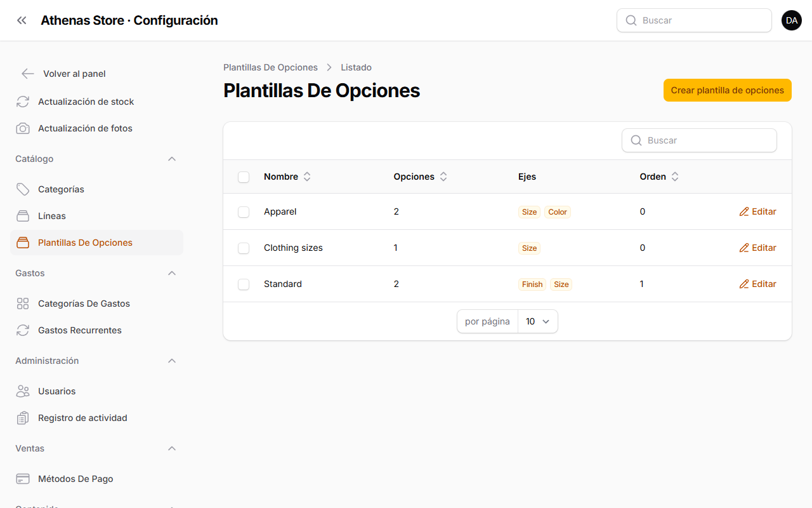Click Volver al panel link
This screenshot has width=812, height=508.
tap(74, 74)
